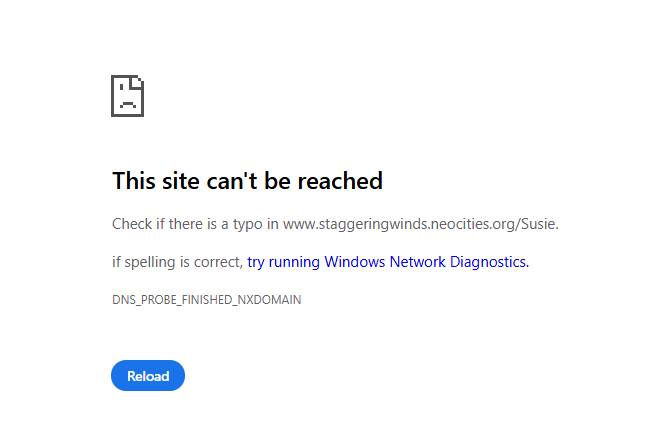Click the DNS_PROBE_FINISHED_NXDOMAIN error code

click(206, 300)
